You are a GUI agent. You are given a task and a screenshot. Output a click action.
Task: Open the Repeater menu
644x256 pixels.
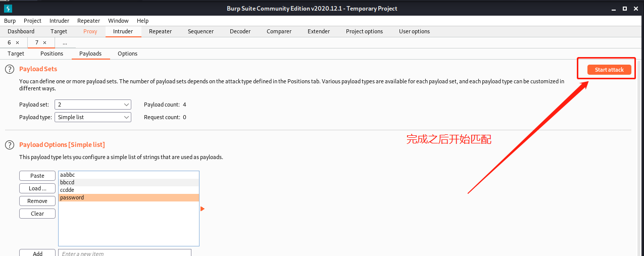pos(89,21)
